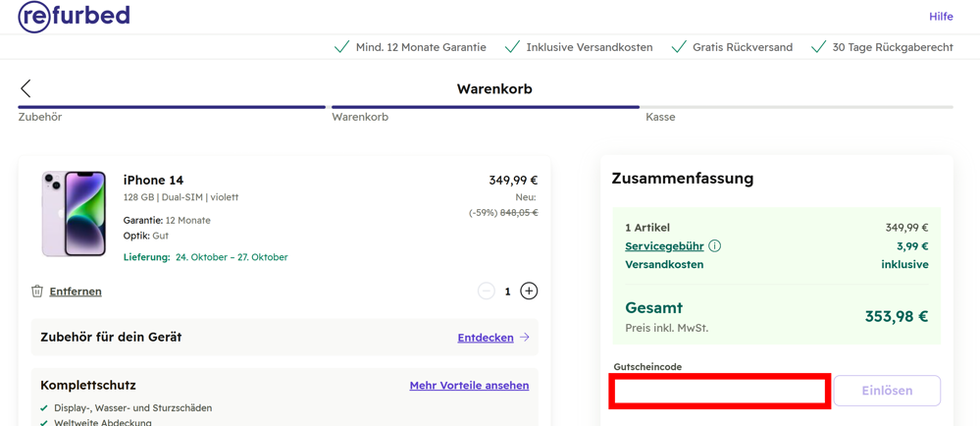This screenshot has width=980, height=426.
Task: Open the Entdecken accessories link
Action: [x=486, y=338]
